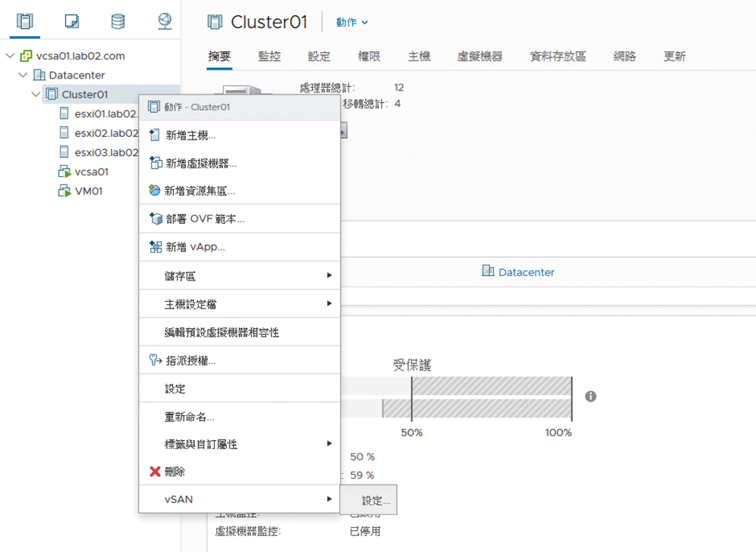Choose 指派授權... menu entry

coord(240,360)
